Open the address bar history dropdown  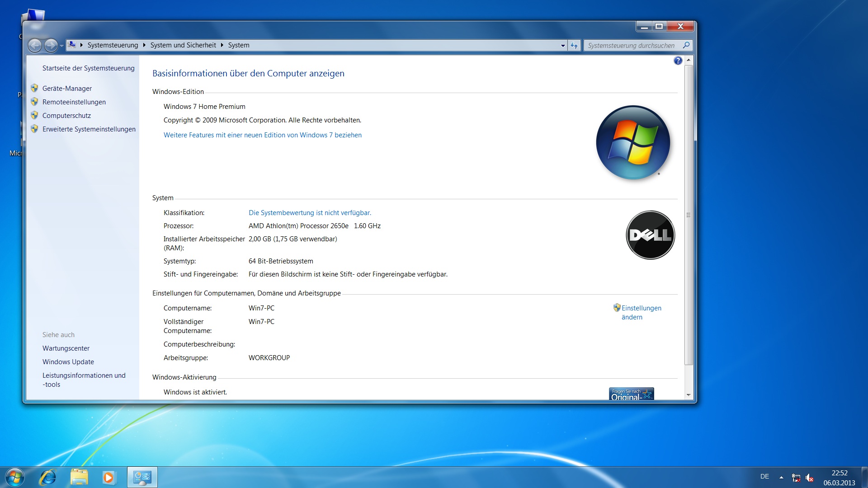point(563,46)
